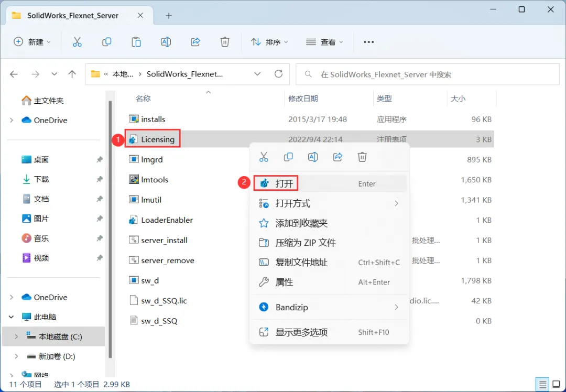Choose 属性 in the context menu
Image resolution: width=566 pixels, height=392 pixels.
[x=329, y=282]
